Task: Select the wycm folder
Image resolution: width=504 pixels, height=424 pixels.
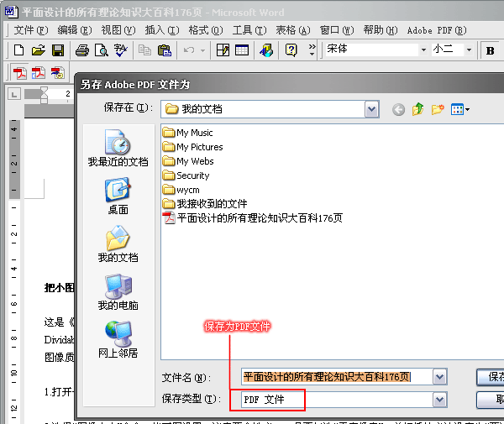Action: 181,190
